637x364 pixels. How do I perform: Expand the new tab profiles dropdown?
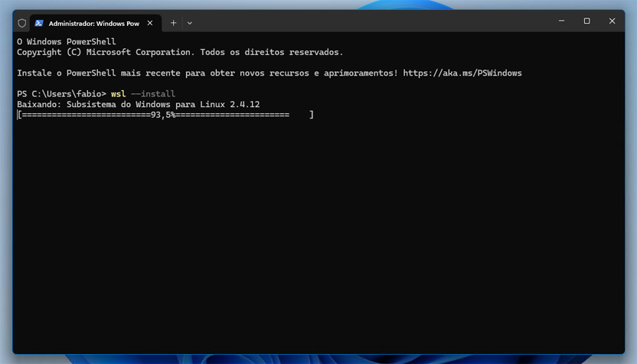(x=190, y=23)
